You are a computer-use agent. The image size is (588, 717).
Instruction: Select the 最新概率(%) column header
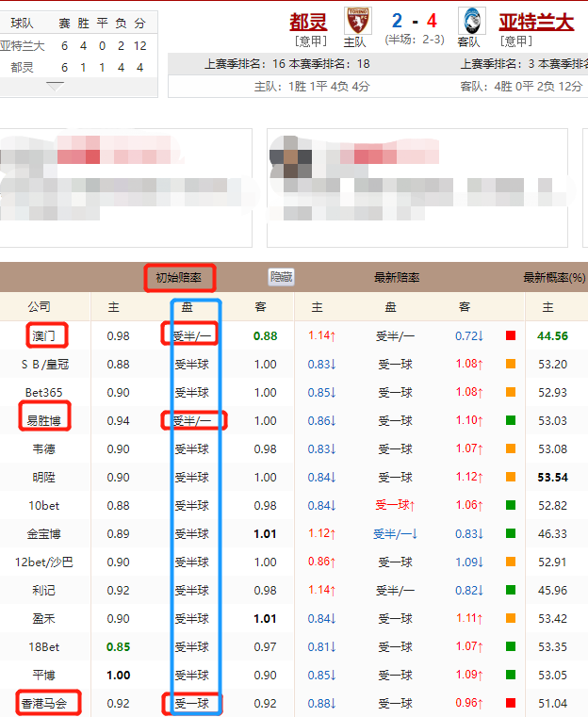point(554,278)
